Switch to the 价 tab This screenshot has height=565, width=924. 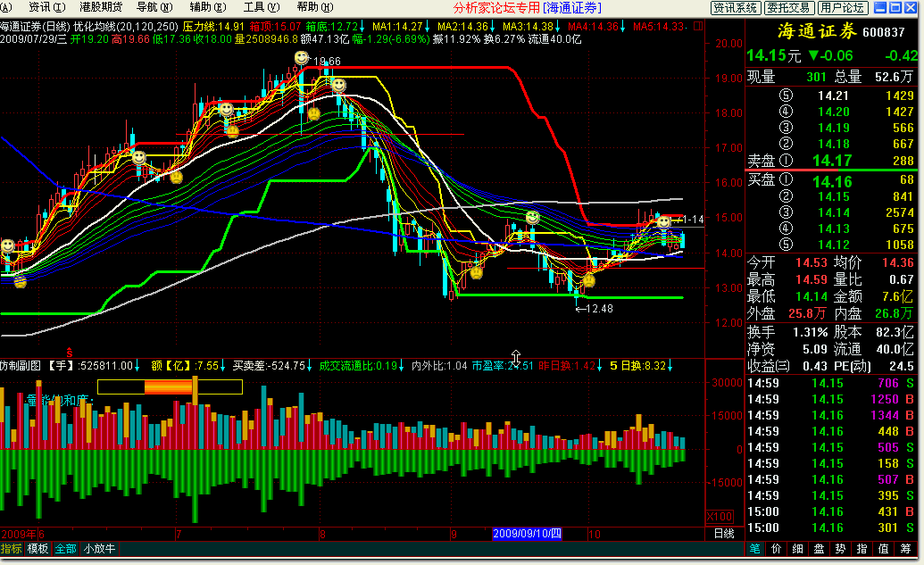[776, 549]
